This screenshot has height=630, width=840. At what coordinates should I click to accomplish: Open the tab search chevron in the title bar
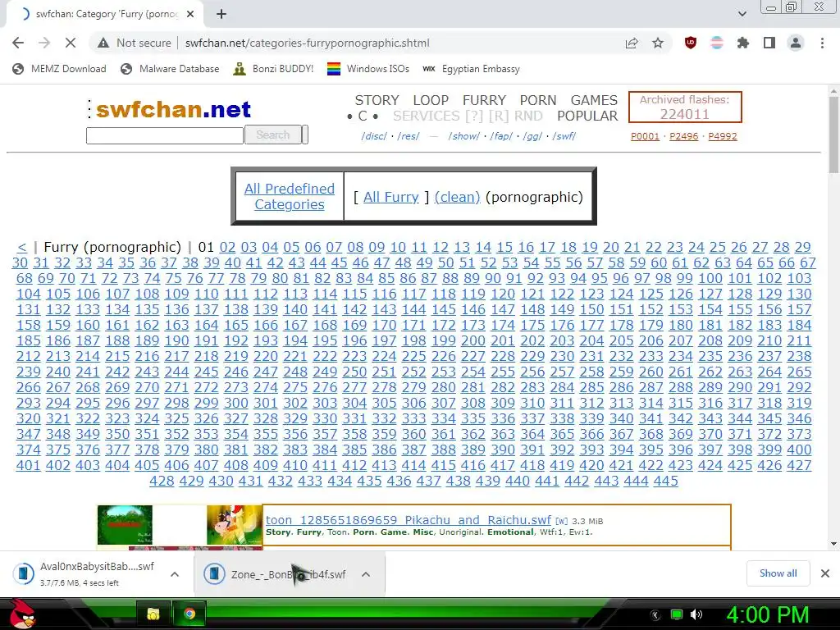point(742,14)
